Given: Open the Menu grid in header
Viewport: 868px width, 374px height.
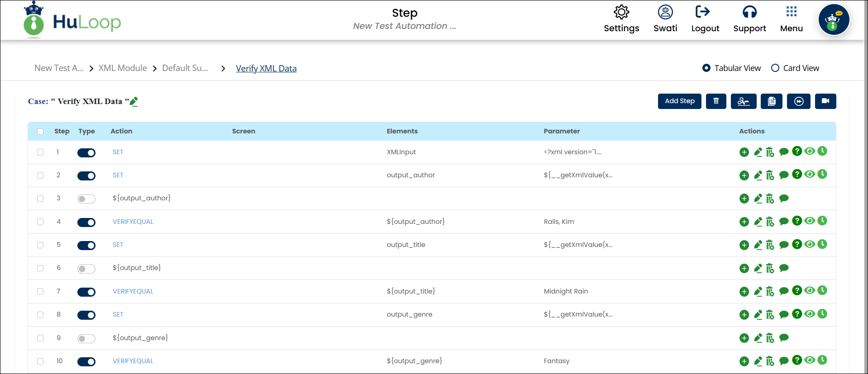Looking at the screenshot, I should point(791,19).
